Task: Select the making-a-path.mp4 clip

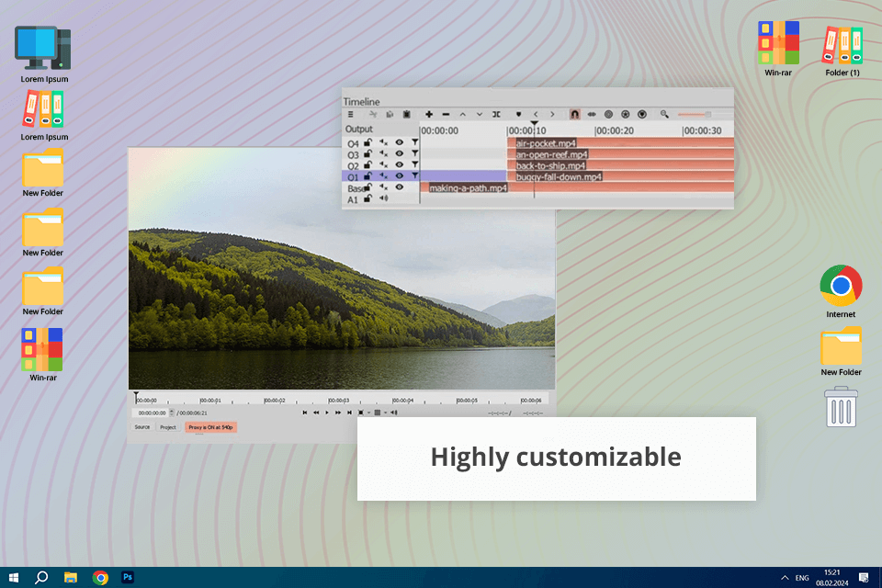Action: [577, 188]
